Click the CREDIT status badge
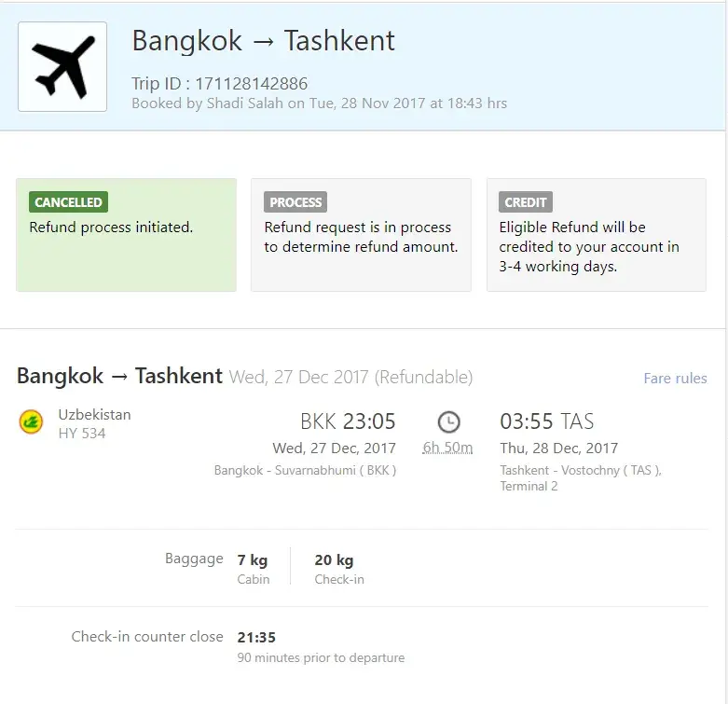The image size is (728, 704). click(x=526, y=202)
